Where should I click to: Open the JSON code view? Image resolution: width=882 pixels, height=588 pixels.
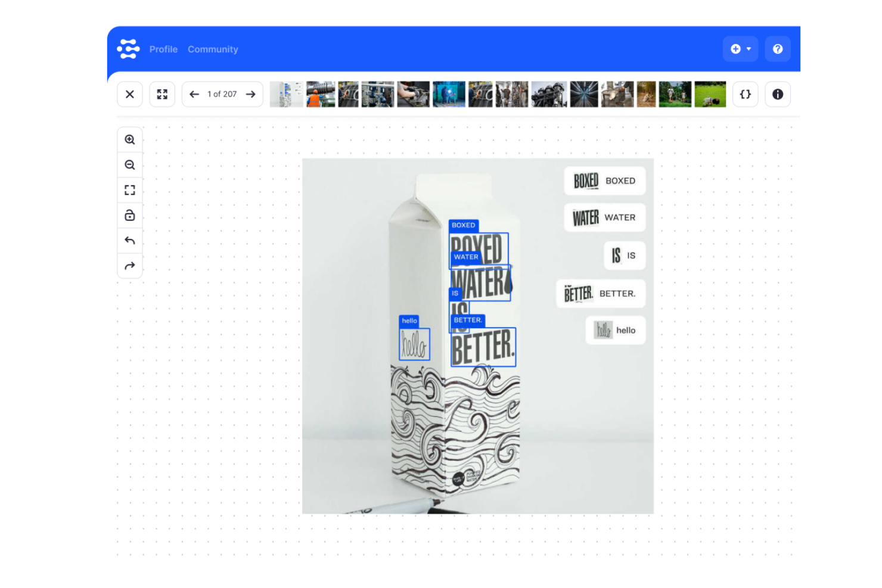click(x=745, y=94)
